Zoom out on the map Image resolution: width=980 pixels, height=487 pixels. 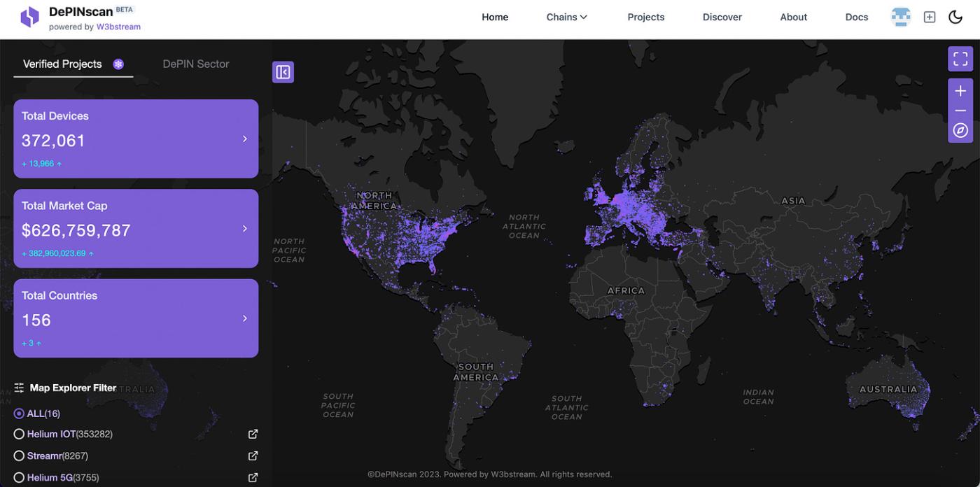click(x=960, y=111)
